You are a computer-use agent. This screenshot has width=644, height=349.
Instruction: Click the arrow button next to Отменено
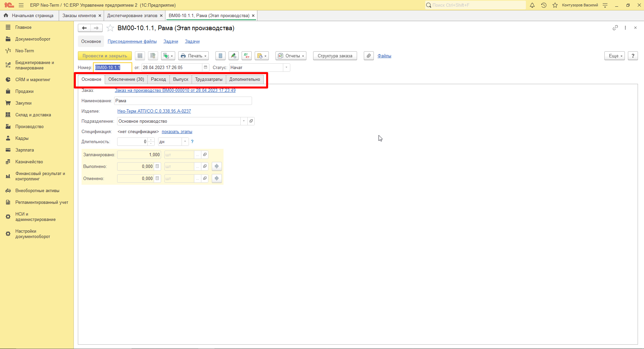(x=217, y=178)
